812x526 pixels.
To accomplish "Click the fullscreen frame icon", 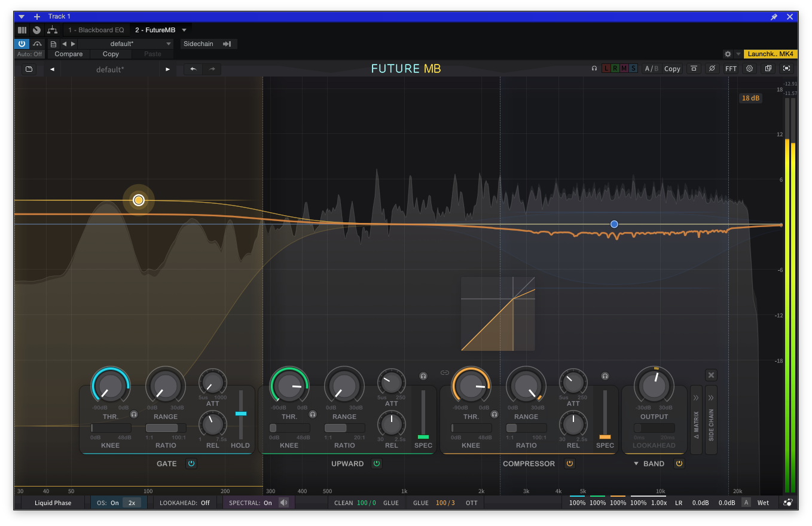I will [x=787, y=69].
